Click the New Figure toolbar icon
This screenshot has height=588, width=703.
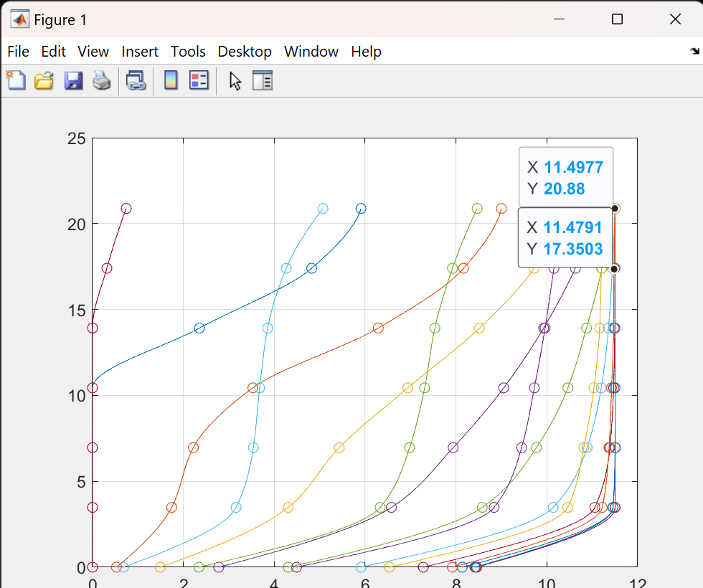(16, 80)
